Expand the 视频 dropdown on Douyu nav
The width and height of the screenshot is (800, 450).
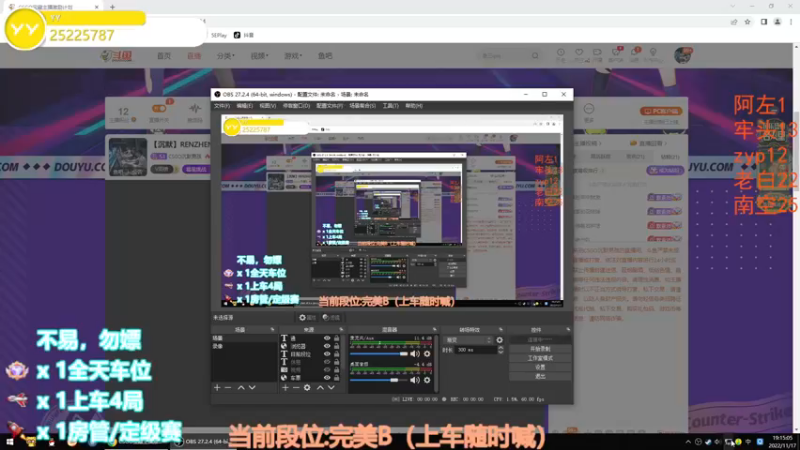click(x=259, y=56)
